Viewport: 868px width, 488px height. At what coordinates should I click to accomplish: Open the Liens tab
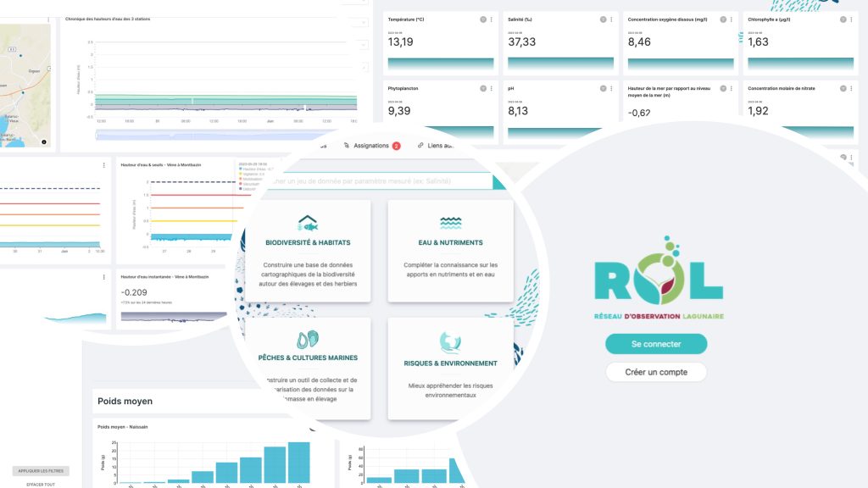point(437,146)
